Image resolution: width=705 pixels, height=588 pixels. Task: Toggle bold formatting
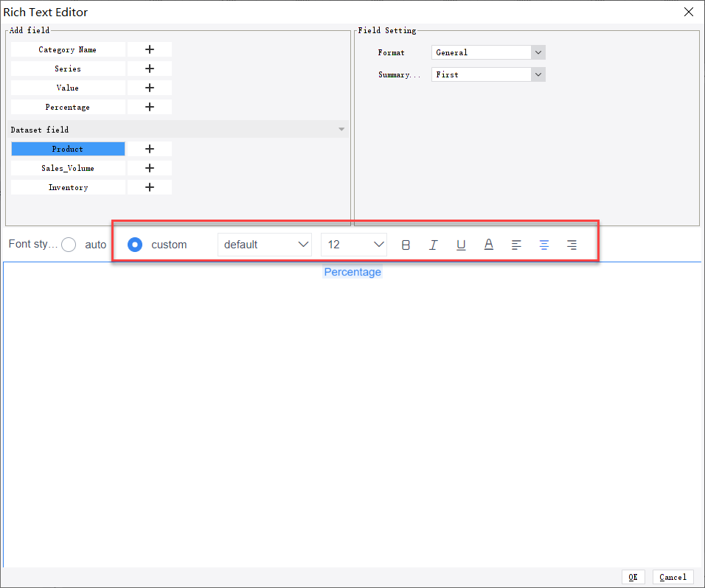click(x=406, y=245)
